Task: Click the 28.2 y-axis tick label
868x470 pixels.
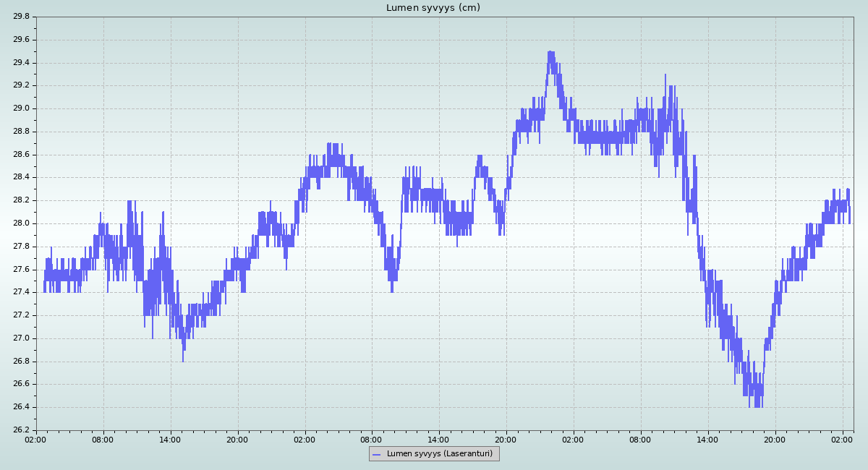Action: pos(21,200)
